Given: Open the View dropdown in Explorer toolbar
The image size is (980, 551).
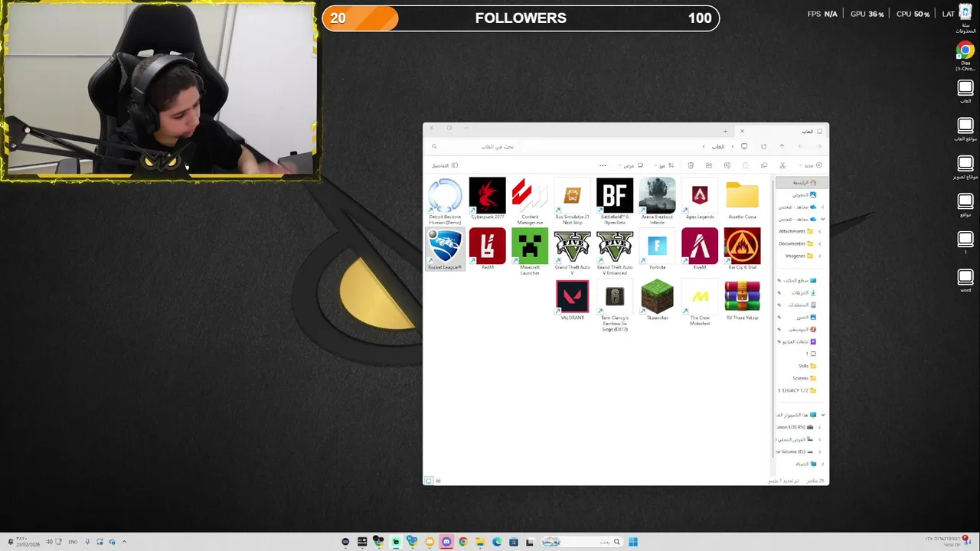Looking at the screenshot, I should 632,165.
